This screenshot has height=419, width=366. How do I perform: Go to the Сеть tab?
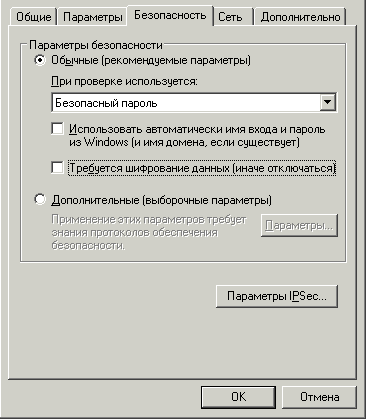tap(230, 17)
